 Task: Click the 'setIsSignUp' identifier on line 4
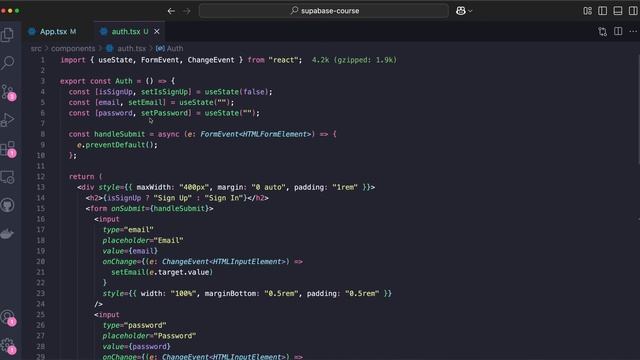pyautogui.click(x=165, y=92)
